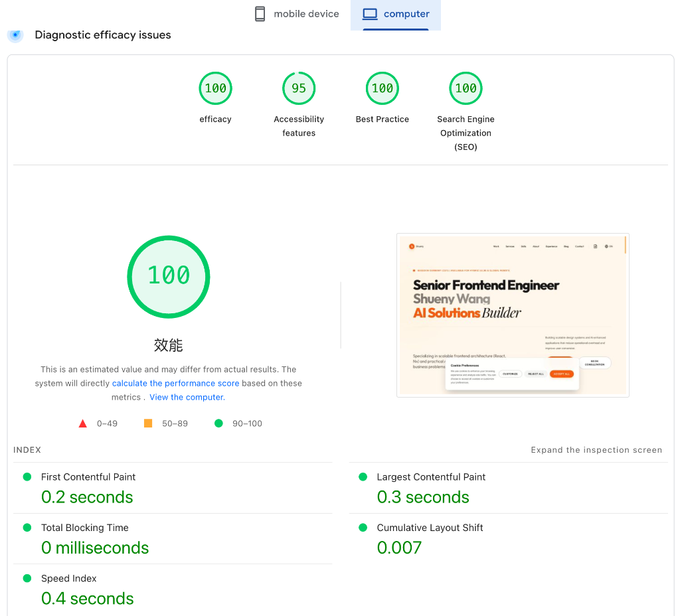The width and height of the screenshot is (680, 616).
Task: Click the large 100 performance gauge
Action: (x=169, y=276)
